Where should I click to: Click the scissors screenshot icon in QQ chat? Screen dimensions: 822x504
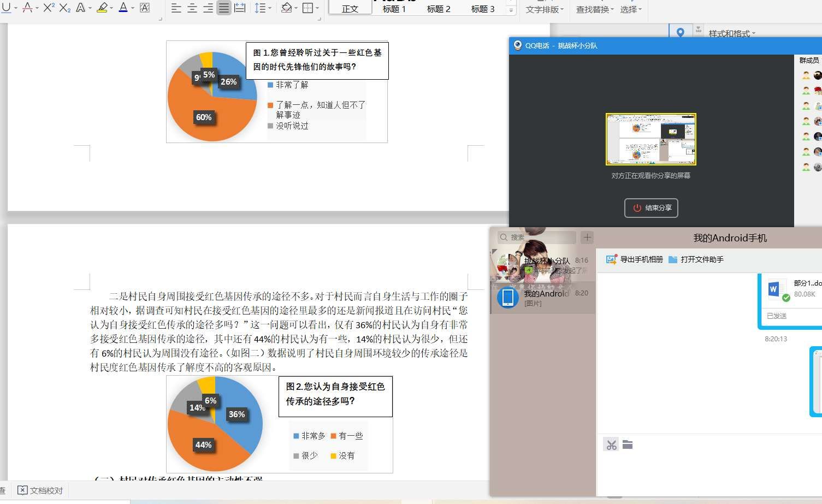[611, 445]
